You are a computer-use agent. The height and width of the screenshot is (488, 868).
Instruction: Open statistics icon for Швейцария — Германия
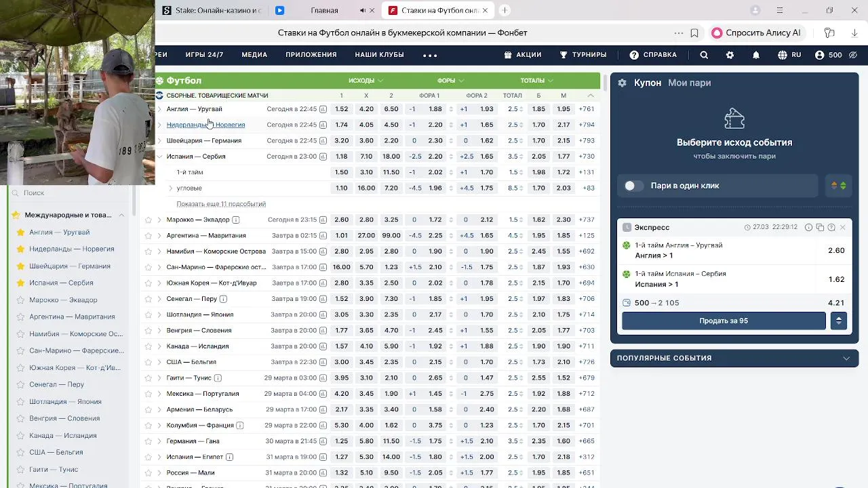[323, 140]
